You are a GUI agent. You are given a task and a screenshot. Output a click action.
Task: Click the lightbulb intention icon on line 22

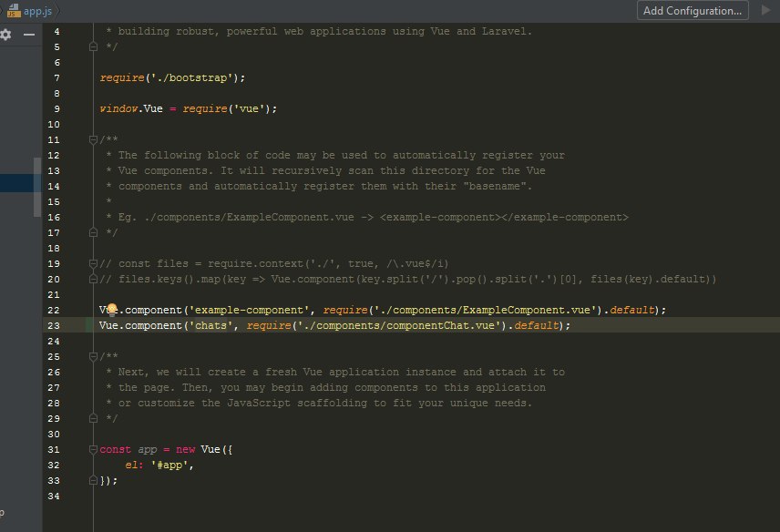point(112,310)
